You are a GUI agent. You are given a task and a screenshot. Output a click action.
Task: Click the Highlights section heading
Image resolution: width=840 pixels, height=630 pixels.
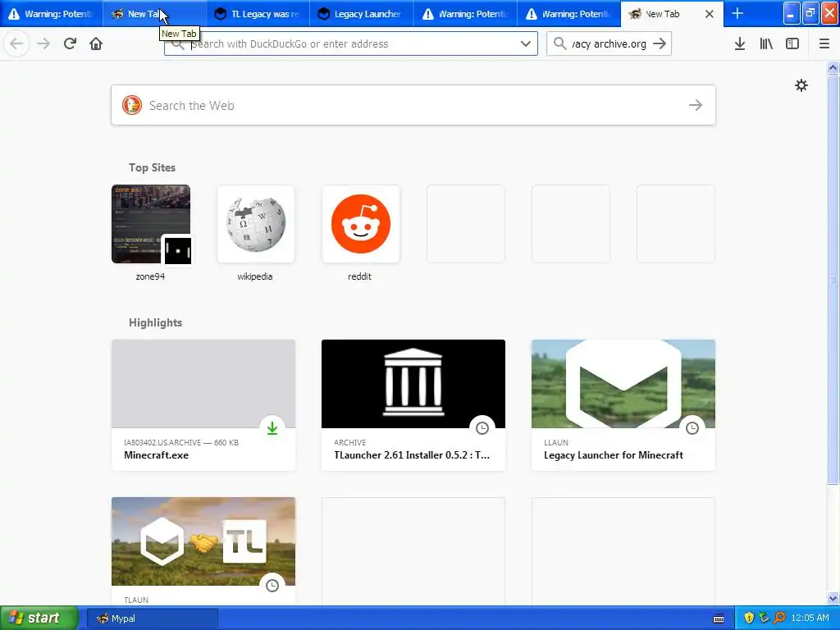pos(155,322)
